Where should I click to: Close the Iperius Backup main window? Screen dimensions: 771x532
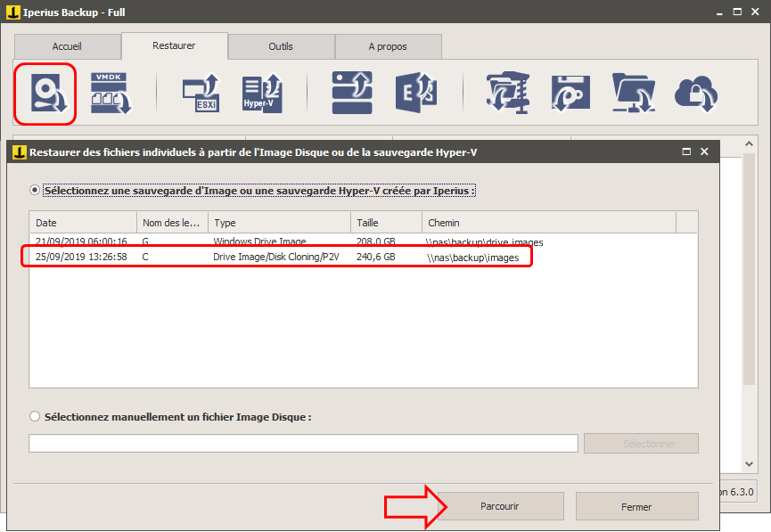coord(755,12)
